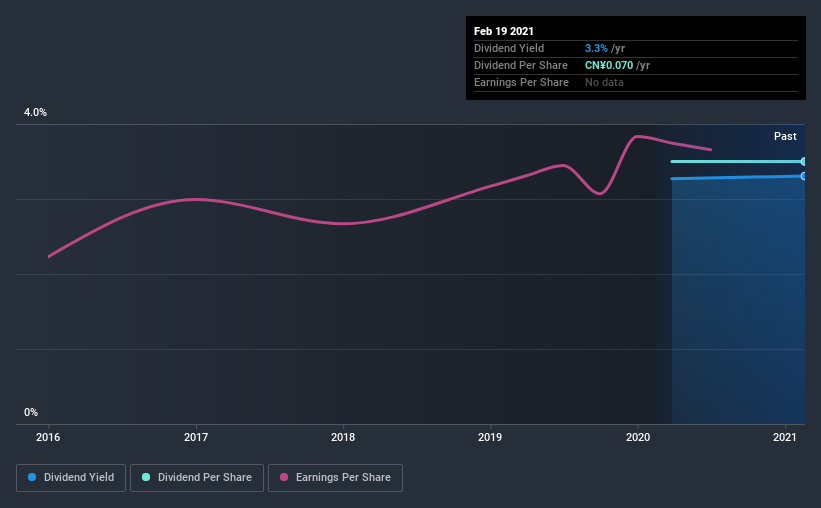Click the 4.0% y-axis label
This screenshot has height=508, width=821.
click(x=35, y=113)
